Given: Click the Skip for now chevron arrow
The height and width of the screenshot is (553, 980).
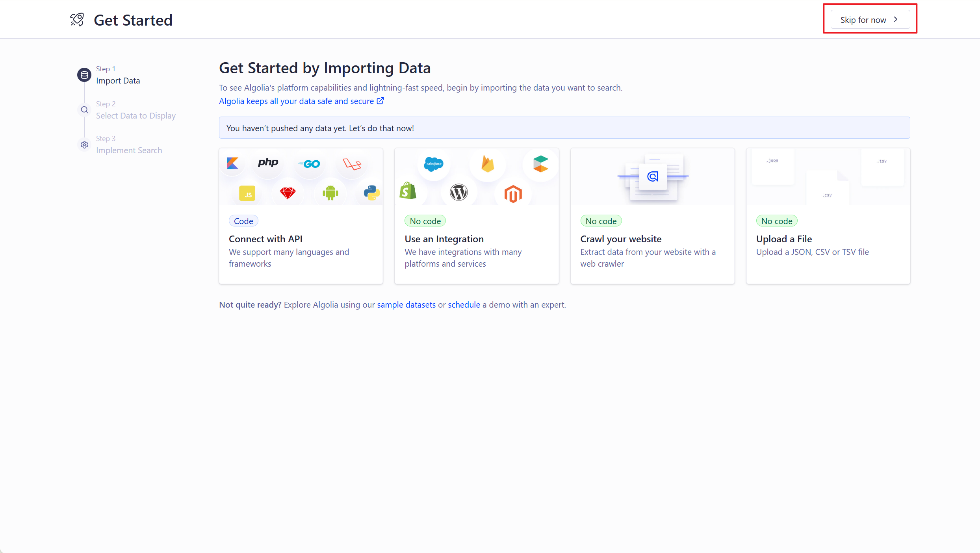Looking at the screenshot, I should [x=896, y=20].
